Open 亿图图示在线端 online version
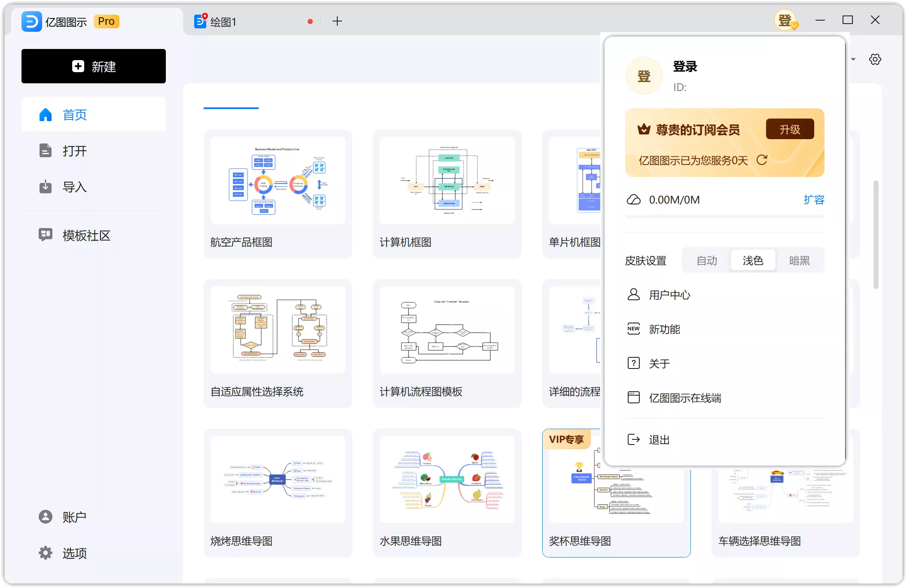The width and height of the screenshot is (907, 588). pos(725,398)
